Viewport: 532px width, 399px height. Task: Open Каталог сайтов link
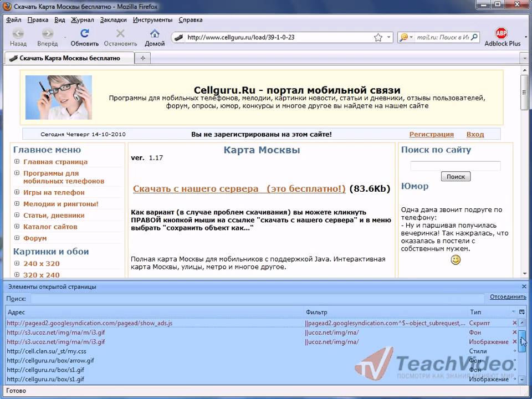50,227
